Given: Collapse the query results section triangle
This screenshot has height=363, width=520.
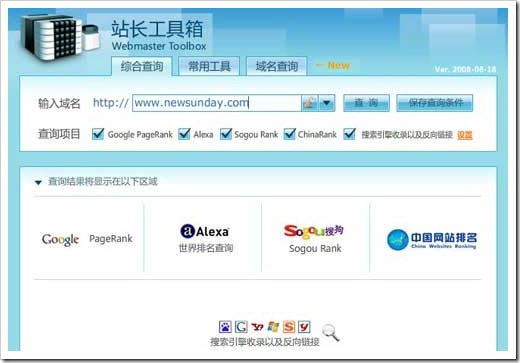Looking at the screenshot, I should [38, 182].
